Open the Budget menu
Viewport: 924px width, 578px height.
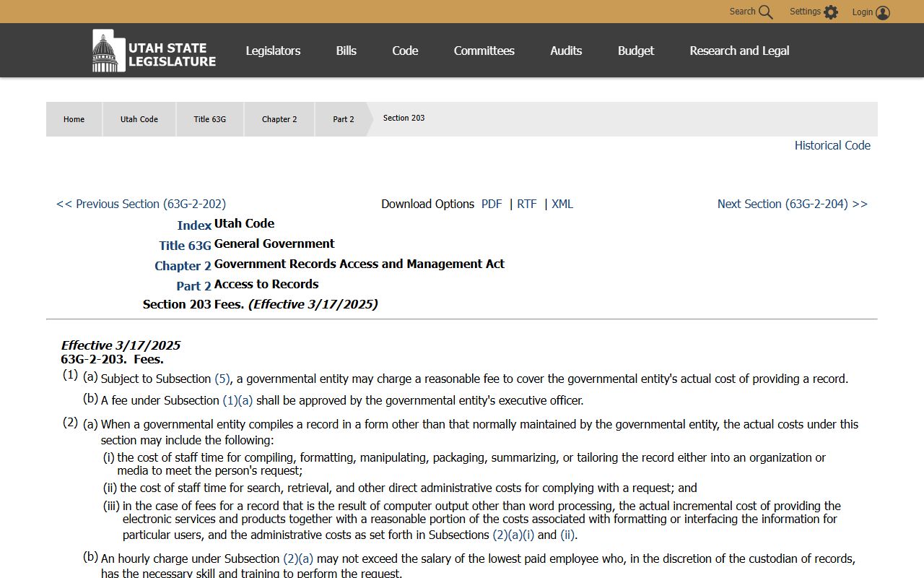(x=636, y=51)
